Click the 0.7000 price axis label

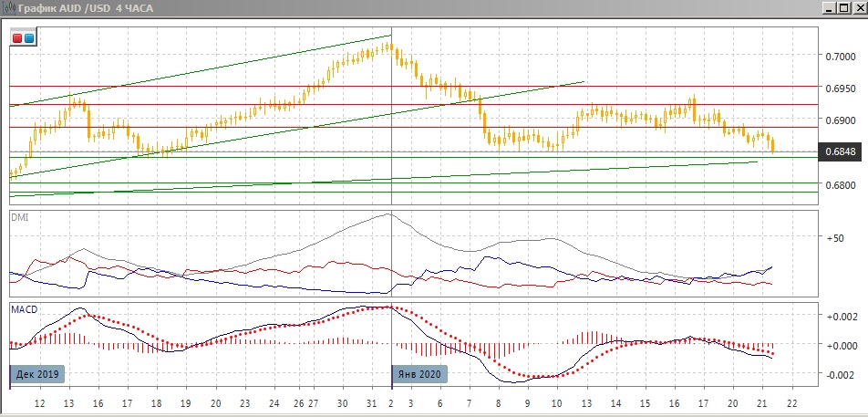[x=842, y=57]
